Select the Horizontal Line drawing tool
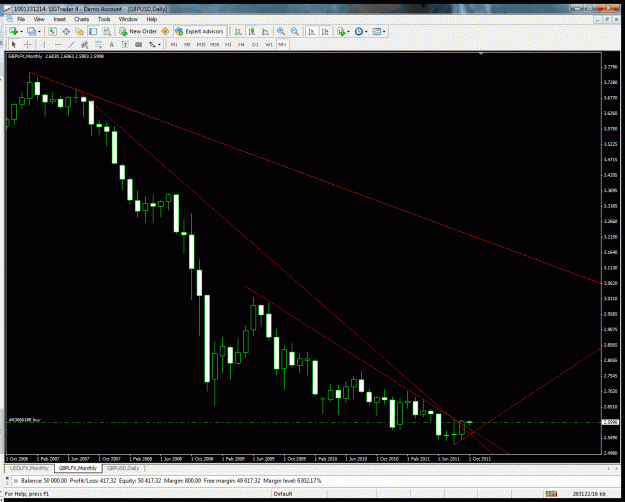625x502 pixels. (58, 45)
